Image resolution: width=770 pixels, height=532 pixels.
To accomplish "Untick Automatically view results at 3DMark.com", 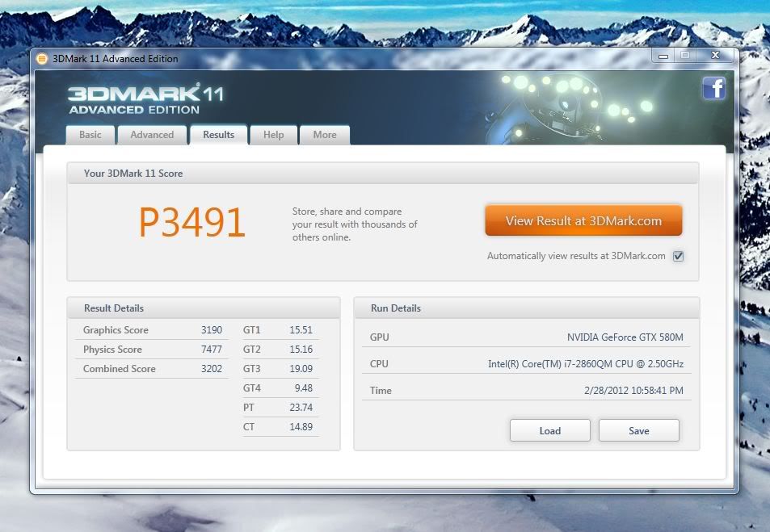I will click(x=678, y=256).
